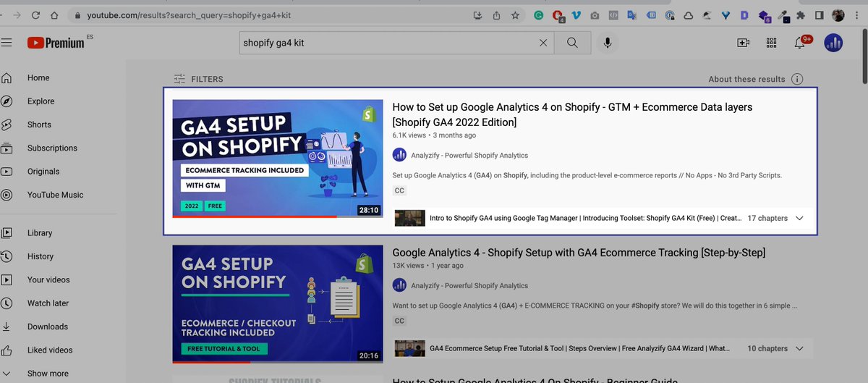Open eyedropper color picker extension
The height and width of the screenshot is (383, 868).
pyautogui.click(x=784, y=14)
